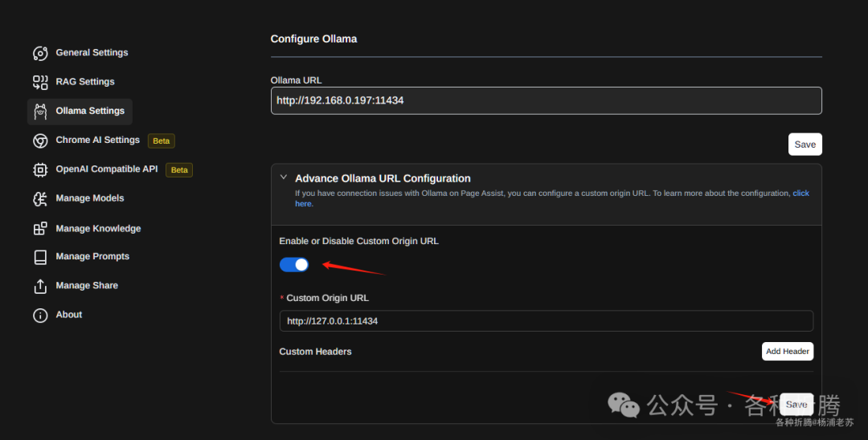This screenshot has width=868, height=440.
Task: Click into the Ollama URL field
Action: coord(546,100)
